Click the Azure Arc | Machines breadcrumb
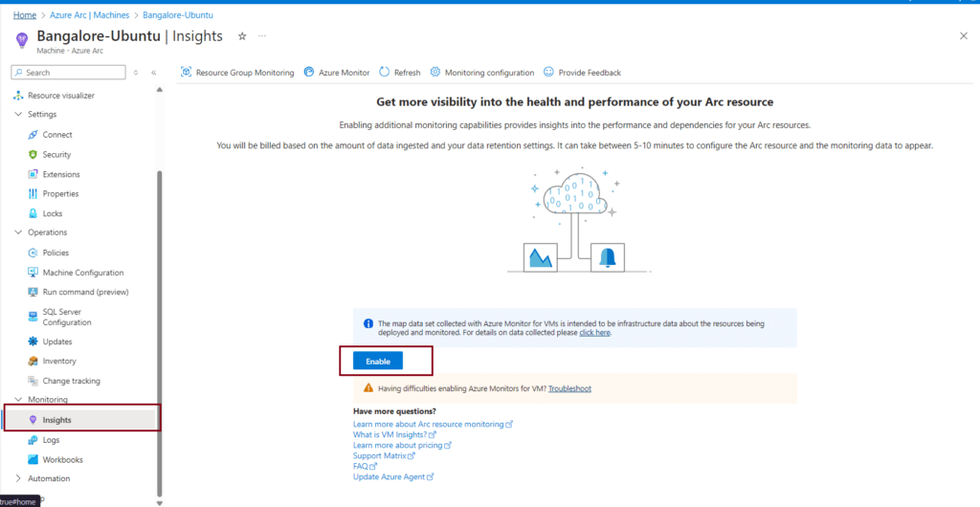Screen dimensions: 980x507 click(95, 15)
